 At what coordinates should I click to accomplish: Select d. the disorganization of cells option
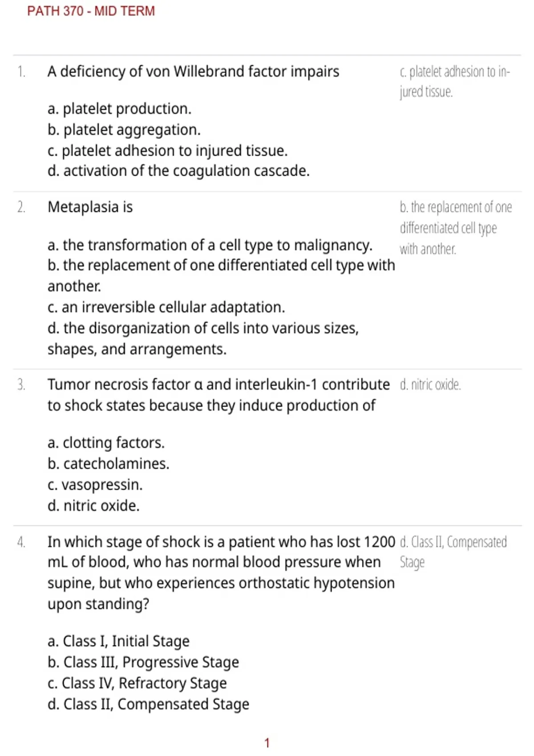(203, 339)
